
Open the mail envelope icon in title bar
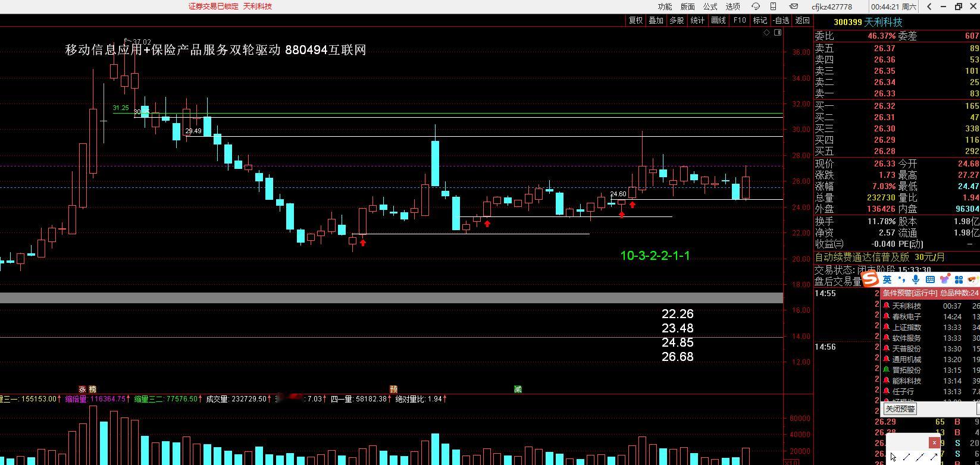coord(793,7)
